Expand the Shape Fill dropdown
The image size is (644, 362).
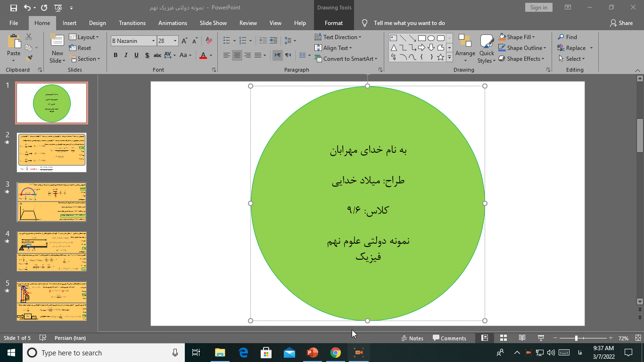[534, 37]
